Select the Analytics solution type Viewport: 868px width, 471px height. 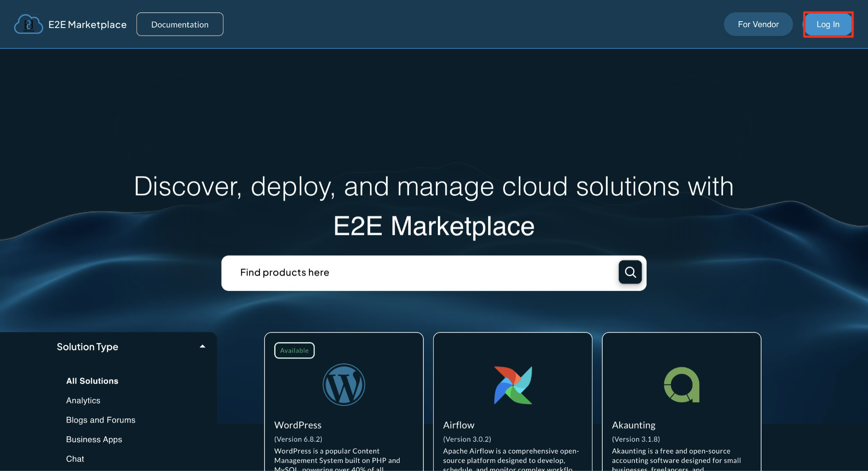click(x=83, y=400)
